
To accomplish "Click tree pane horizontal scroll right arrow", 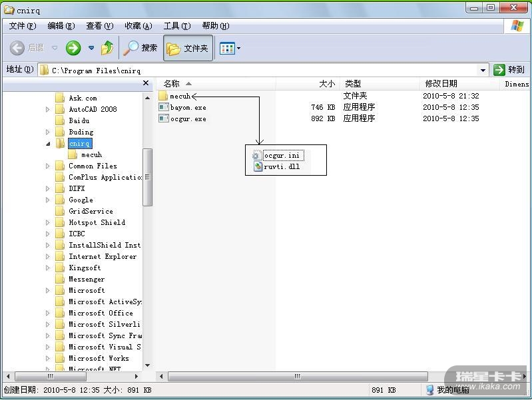I will tap(136, 376).
